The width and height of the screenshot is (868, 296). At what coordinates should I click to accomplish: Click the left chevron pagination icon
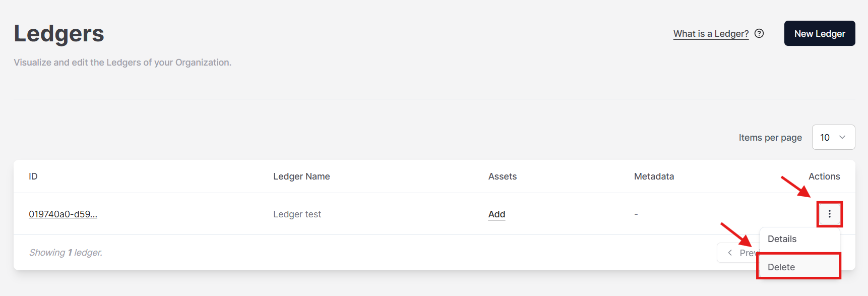coord(730,253)
